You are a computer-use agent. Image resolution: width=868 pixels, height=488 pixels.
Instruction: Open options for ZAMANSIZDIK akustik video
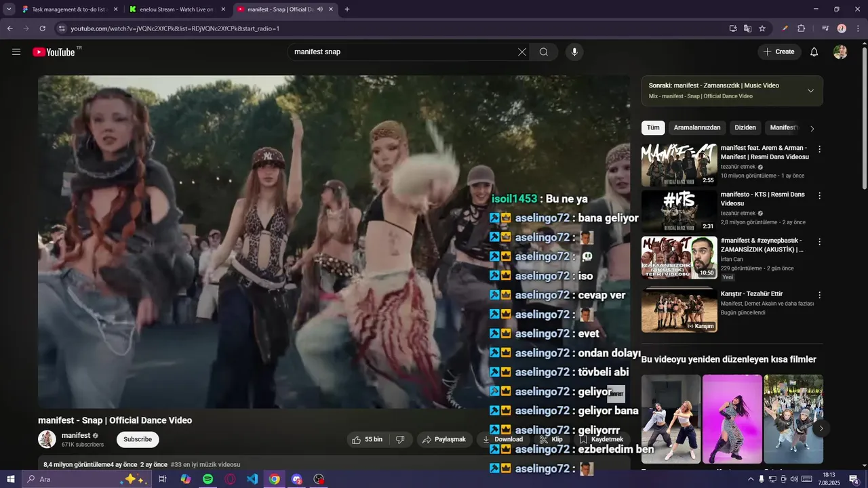pos(819,241)
